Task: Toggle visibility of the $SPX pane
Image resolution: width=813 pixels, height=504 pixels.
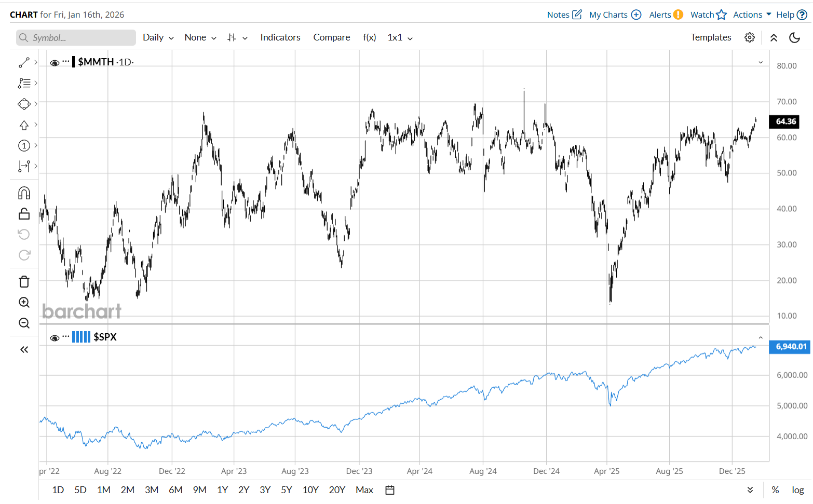Action: click(x=54, y=338)
